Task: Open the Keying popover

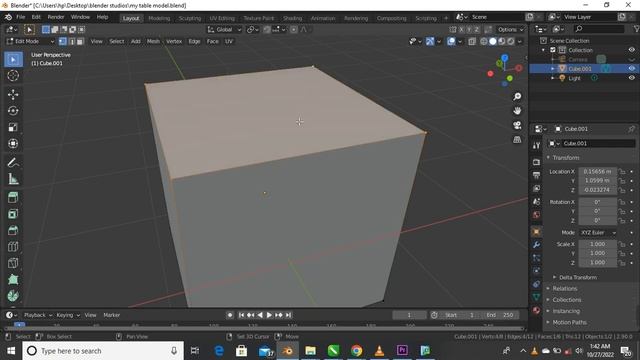Action: [x=67, y=315]
